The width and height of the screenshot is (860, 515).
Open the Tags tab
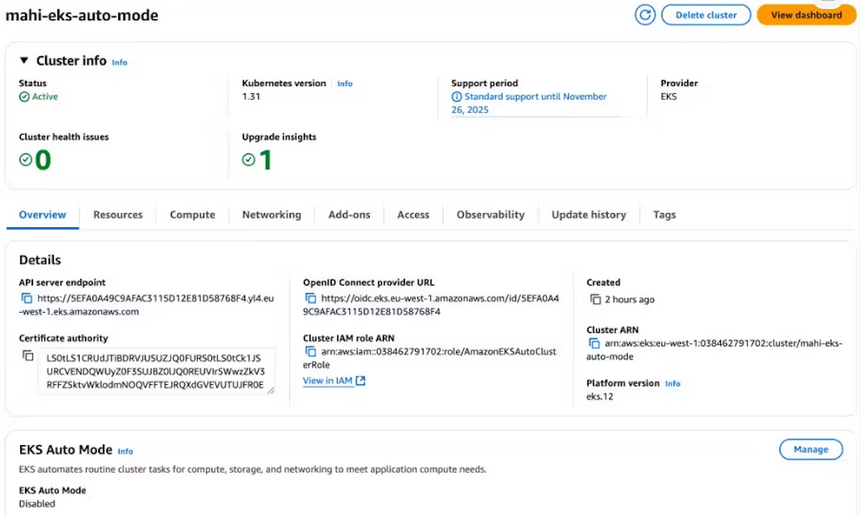(664, 214)
